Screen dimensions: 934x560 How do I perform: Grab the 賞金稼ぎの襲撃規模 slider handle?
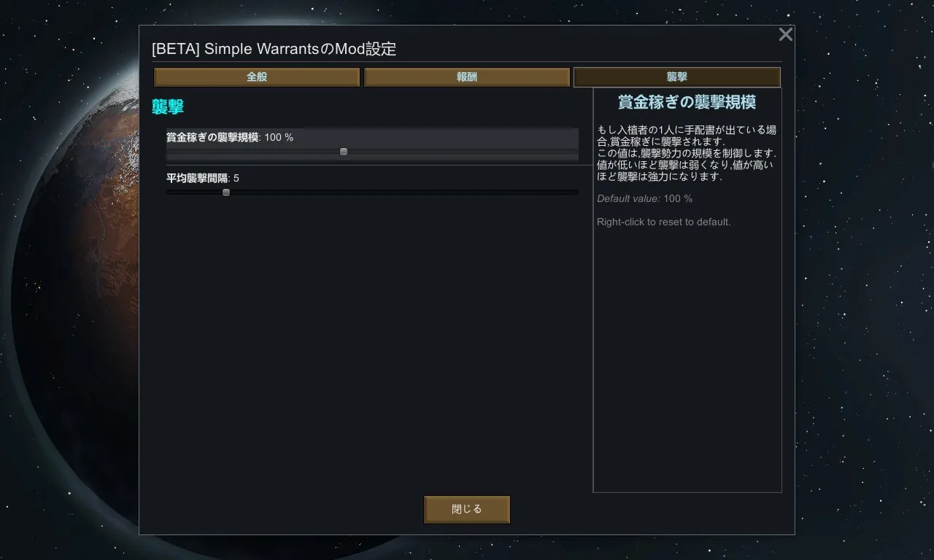tap(344, 152)
